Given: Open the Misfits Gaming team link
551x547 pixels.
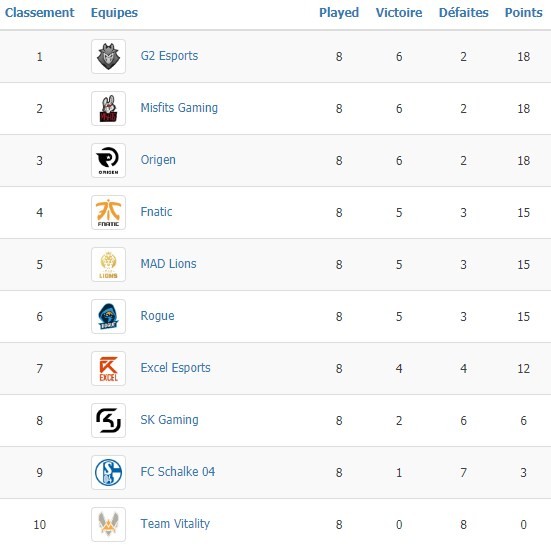Looking at the screenshot, I should tap(179, 108).
